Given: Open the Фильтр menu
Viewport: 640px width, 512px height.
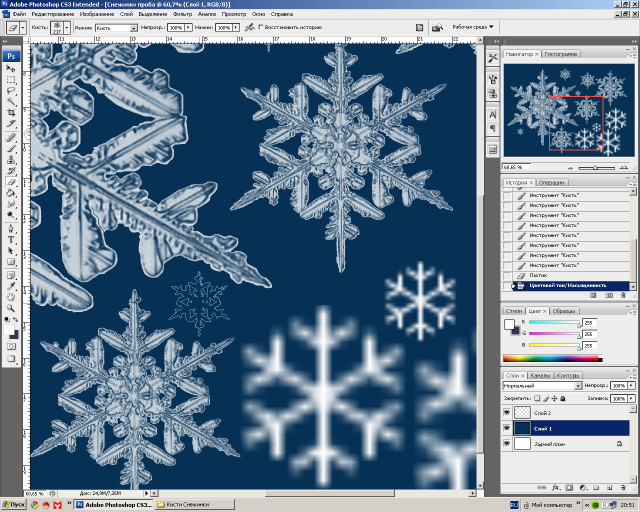Looking at the screenshot, I should pos(182,14).
